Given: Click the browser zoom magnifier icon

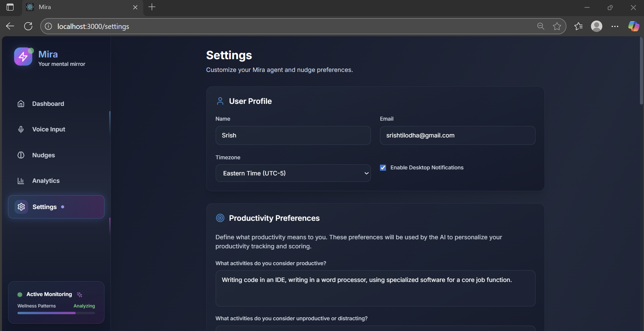Looking at the screenshot, I should point(541,26).
